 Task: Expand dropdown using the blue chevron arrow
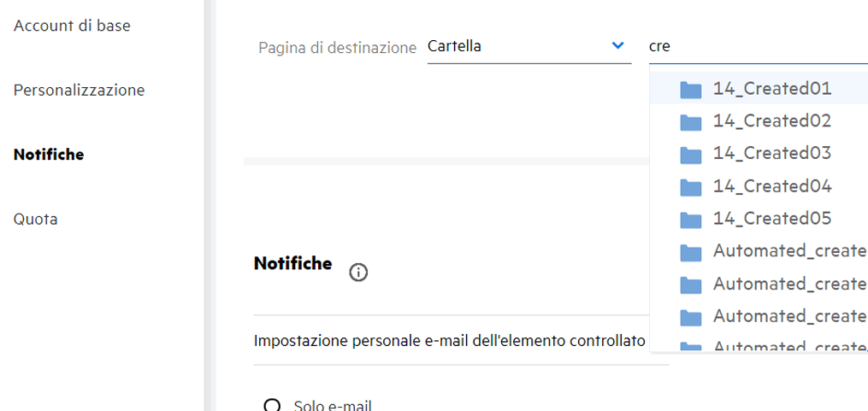tap(618, 46)
